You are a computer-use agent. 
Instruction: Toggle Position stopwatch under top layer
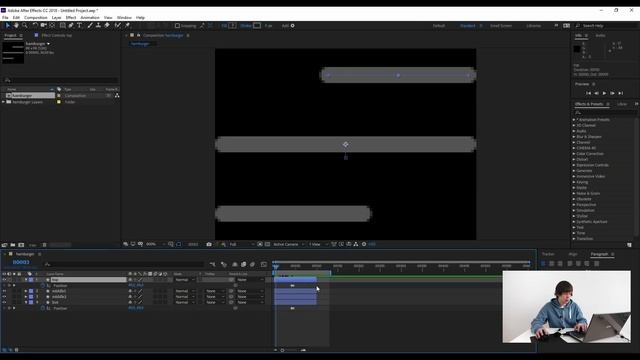tap(43, 285)
